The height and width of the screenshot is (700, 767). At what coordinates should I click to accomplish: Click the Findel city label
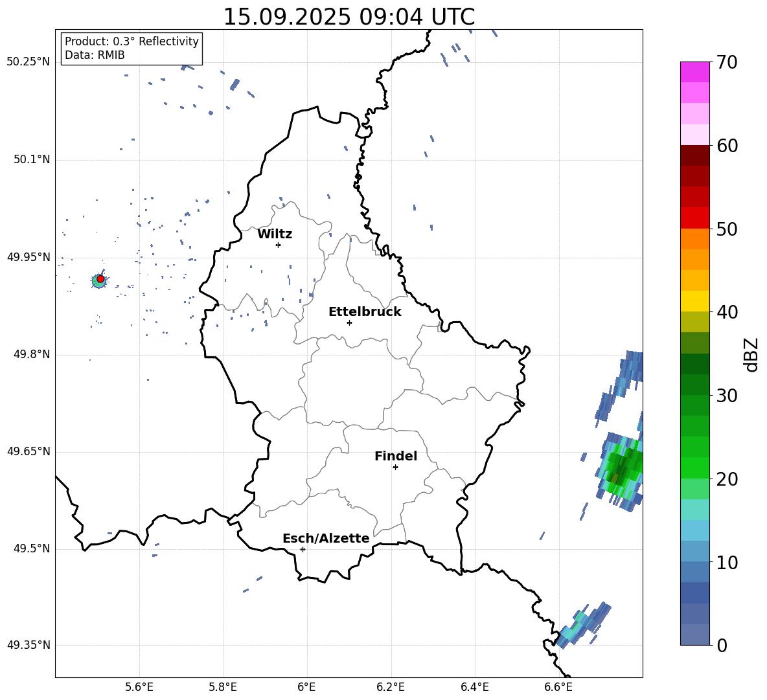396,457
